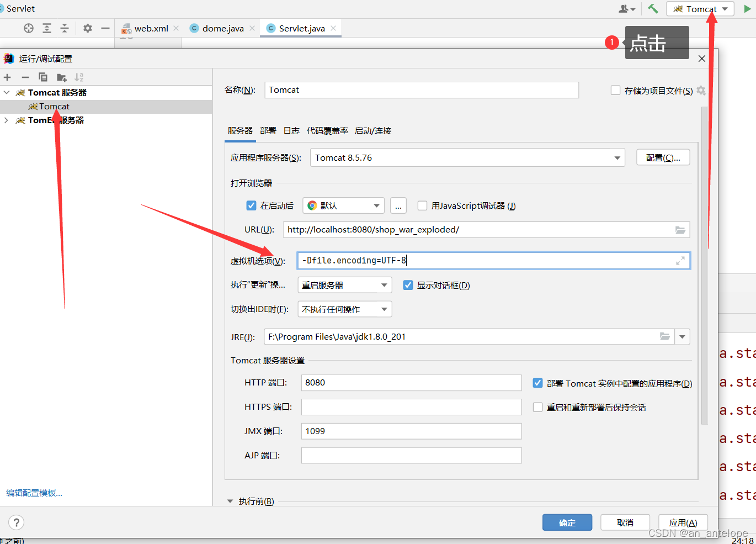Close the Servlet.java editor tab
756x544 pixels.
click(x=333, y=28)
